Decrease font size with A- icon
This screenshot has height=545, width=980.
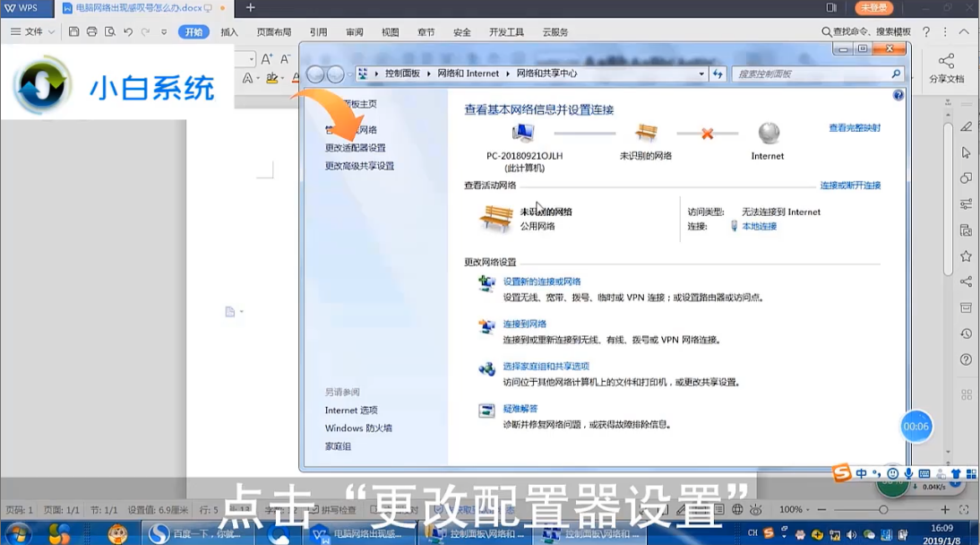tap(285, 59)
